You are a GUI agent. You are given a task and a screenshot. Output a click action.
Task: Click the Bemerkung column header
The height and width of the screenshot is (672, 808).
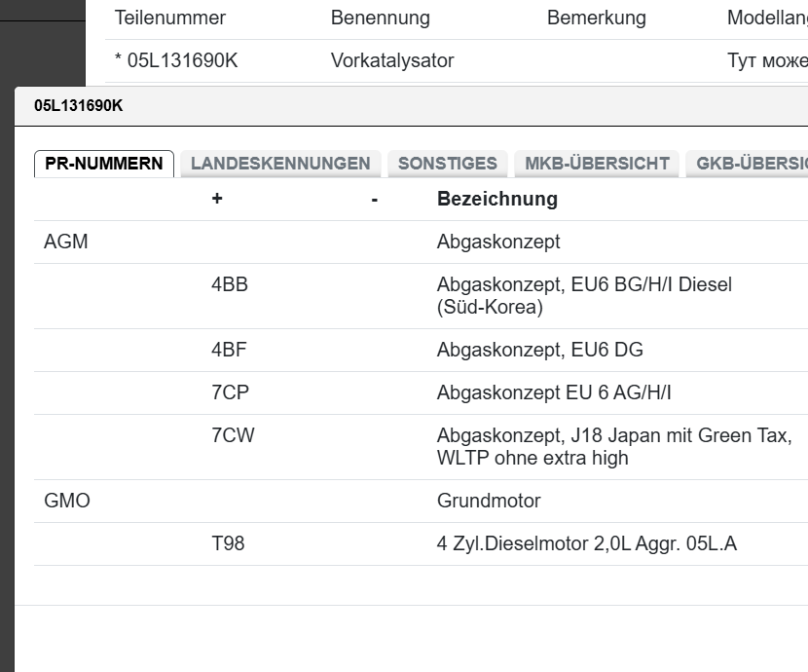(x=596, y=18)
